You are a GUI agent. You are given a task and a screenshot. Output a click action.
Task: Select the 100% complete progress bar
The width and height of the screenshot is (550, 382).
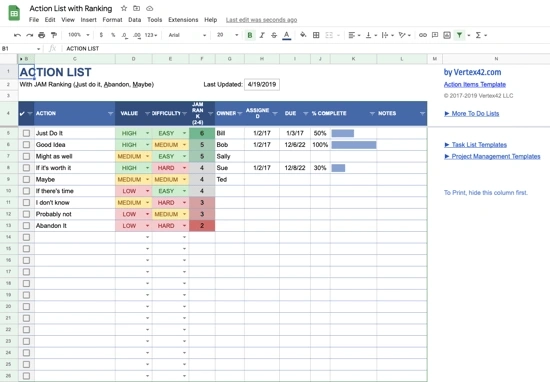354,145
